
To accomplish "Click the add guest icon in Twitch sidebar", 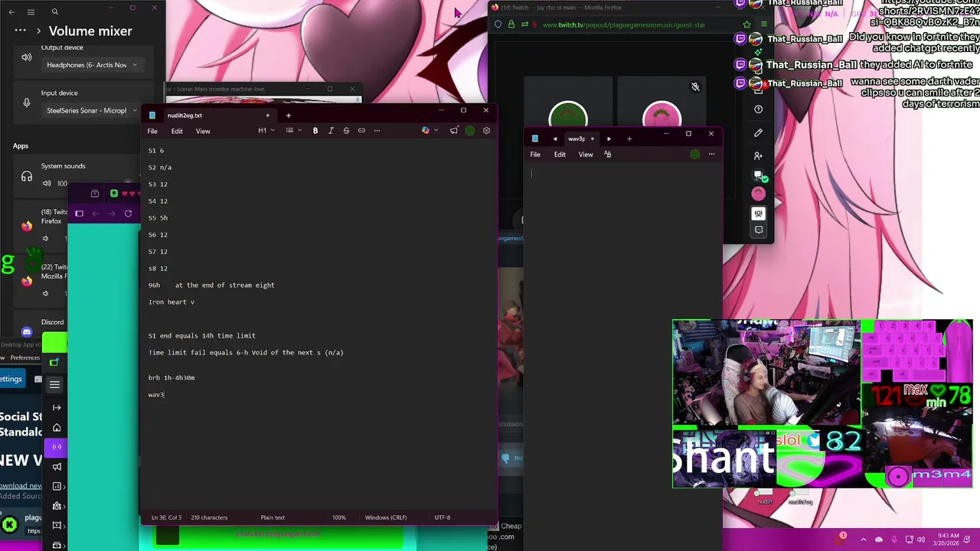I will pos(758,155).
